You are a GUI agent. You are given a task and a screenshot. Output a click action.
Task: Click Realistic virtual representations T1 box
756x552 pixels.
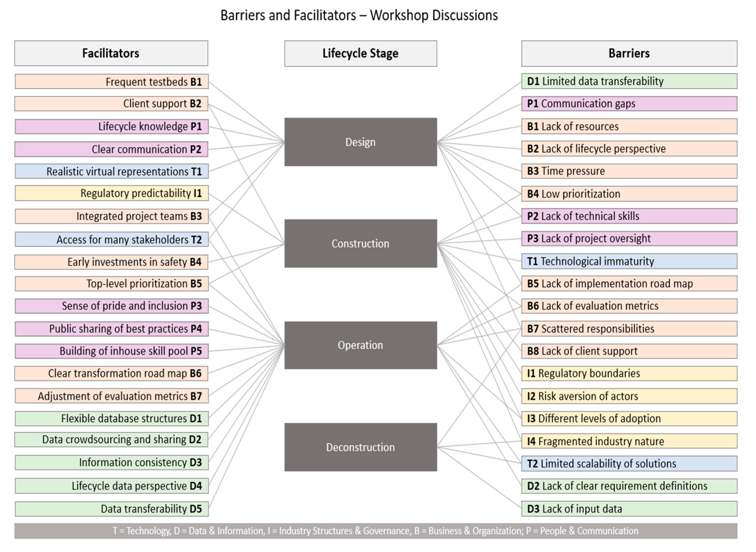(x=112, y=171)
